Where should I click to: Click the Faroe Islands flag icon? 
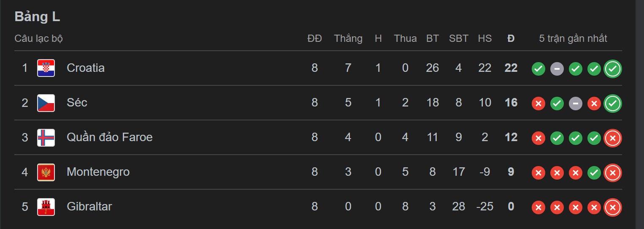[x=46, y=137]
